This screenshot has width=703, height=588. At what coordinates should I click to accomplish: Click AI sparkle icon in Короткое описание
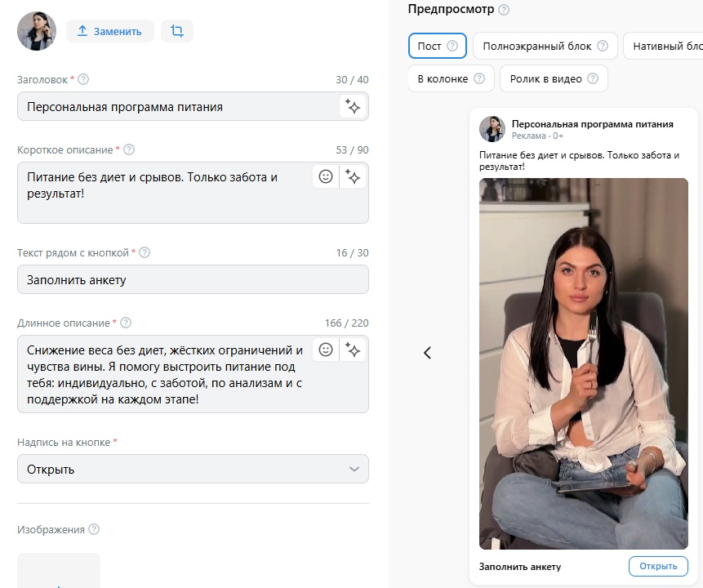coord(353,176)
